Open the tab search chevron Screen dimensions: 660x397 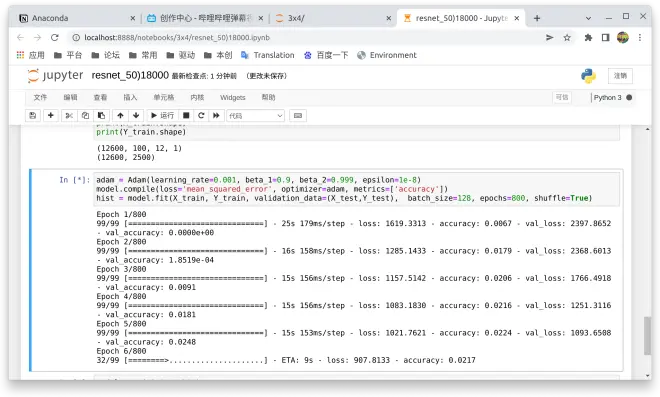point(588,18)
